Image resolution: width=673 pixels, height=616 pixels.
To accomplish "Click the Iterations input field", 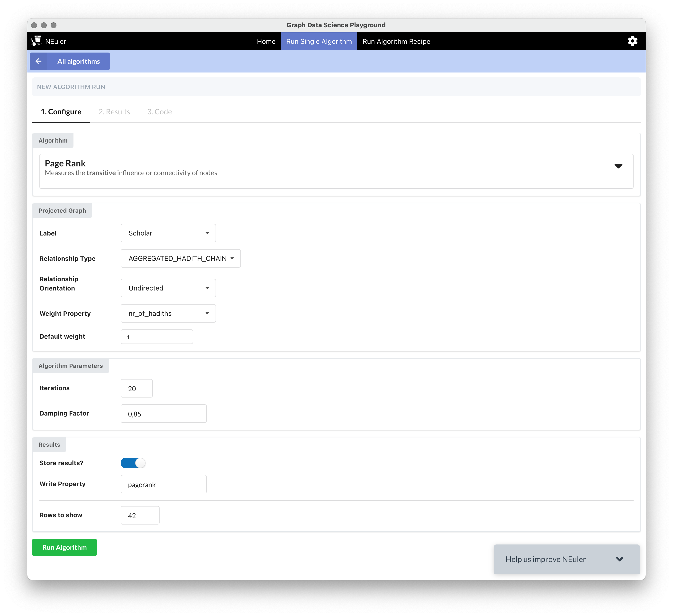I will 136,388.
